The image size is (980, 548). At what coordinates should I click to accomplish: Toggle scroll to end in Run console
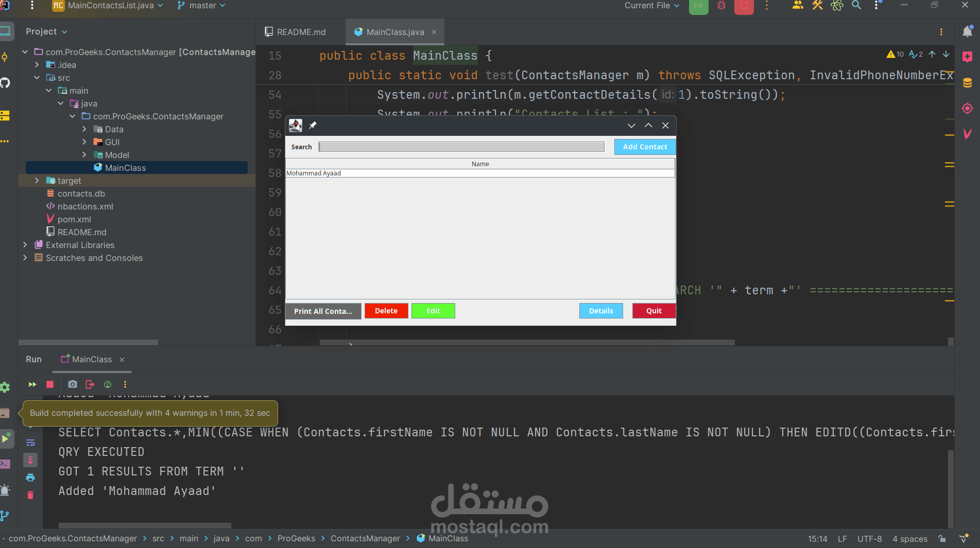(30, 460)
